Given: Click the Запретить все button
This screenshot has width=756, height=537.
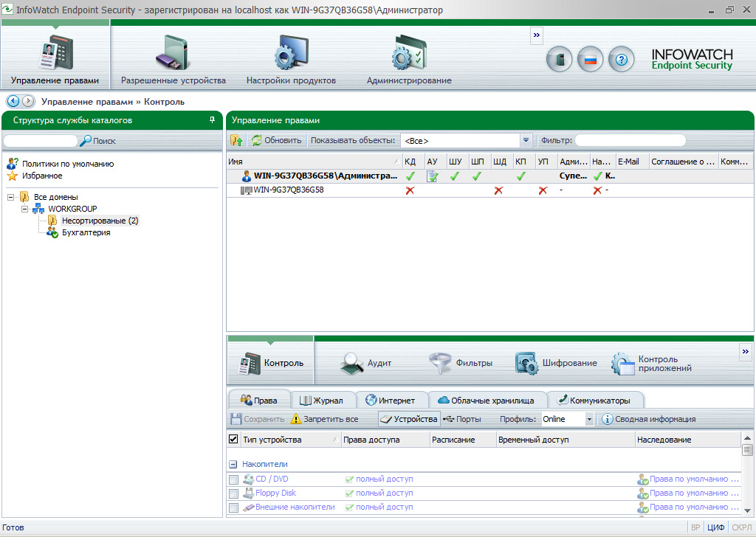Looking at the screenshot, I should tap(324, 419).
